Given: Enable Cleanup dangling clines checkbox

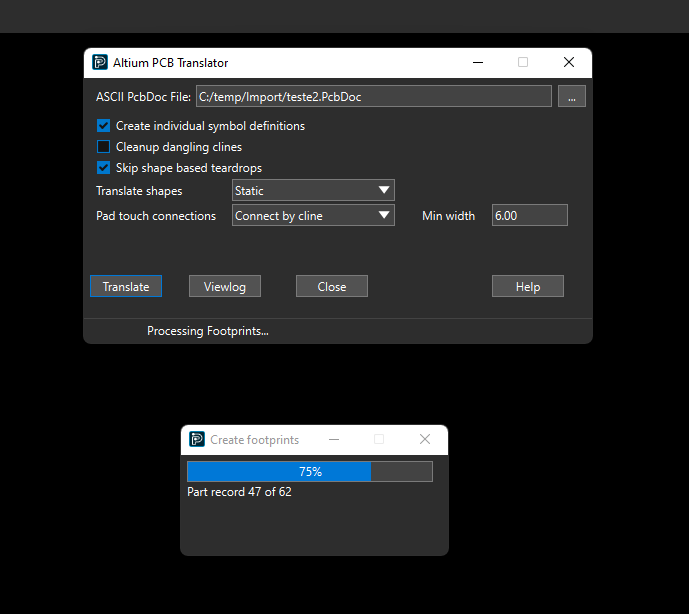Looking at the screenshot, I should pos(104,146).
